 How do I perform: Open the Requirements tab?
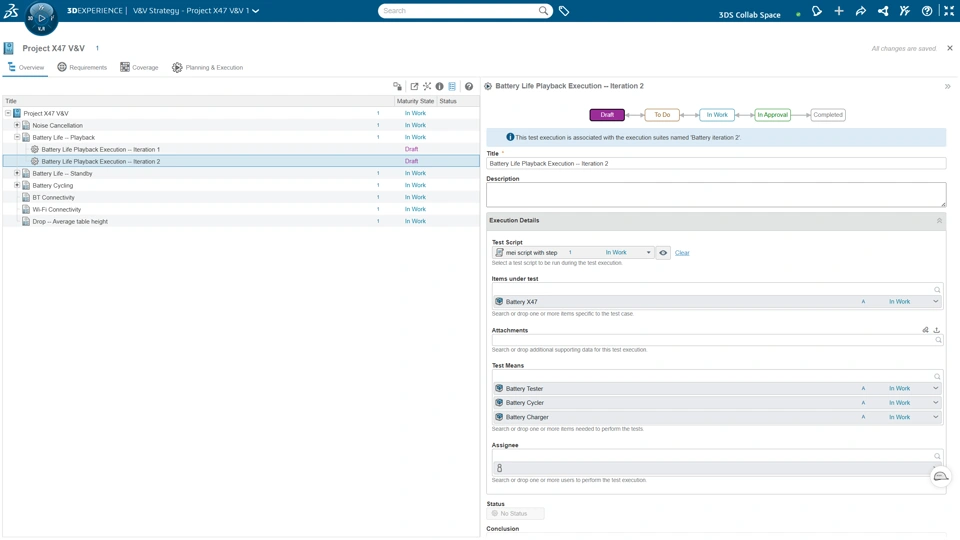(82, 67)
